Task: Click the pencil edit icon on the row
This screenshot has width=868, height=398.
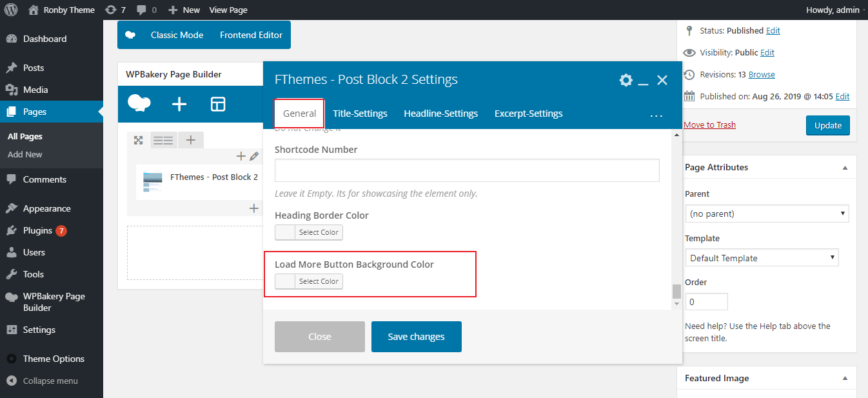Action: [x=254, y=156]
